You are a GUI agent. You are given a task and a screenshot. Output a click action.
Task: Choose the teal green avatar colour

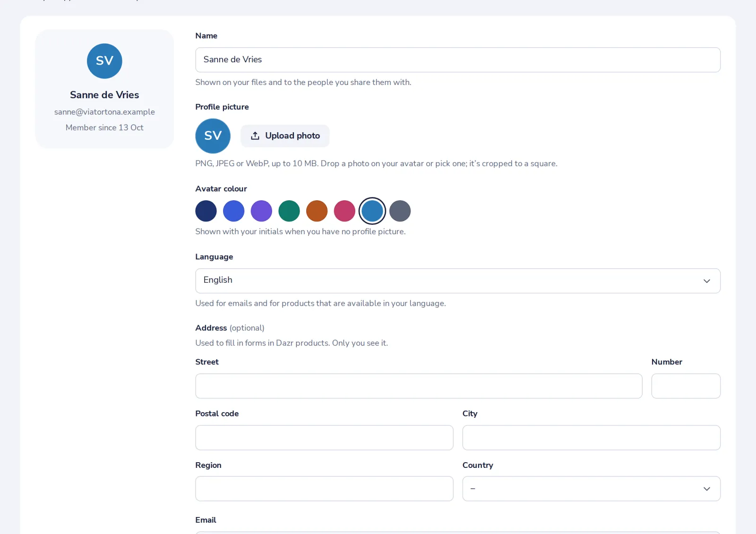289,211
